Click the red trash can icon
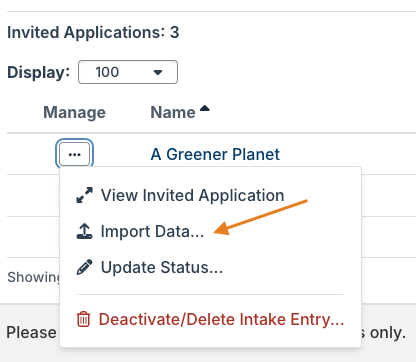The width and height of the screenshot is (416, 362). 83,319
